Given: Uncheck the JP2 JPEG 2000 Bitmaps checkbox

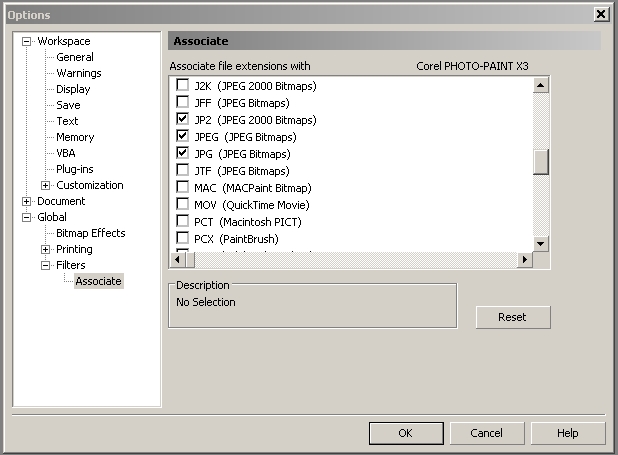Looking at the screenshot, I should coord(183,119).
